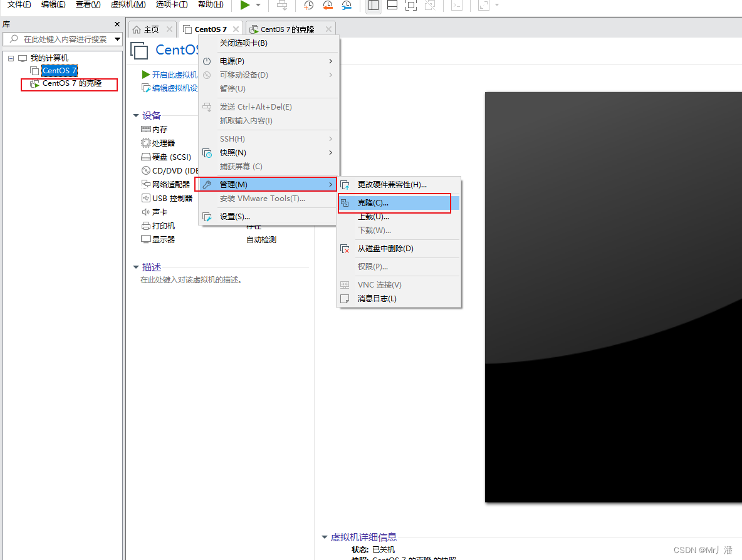Screen dimensions: 742x560
Task: Close the CentOS 7 的克隆 tab
Action: coord(328,29)
